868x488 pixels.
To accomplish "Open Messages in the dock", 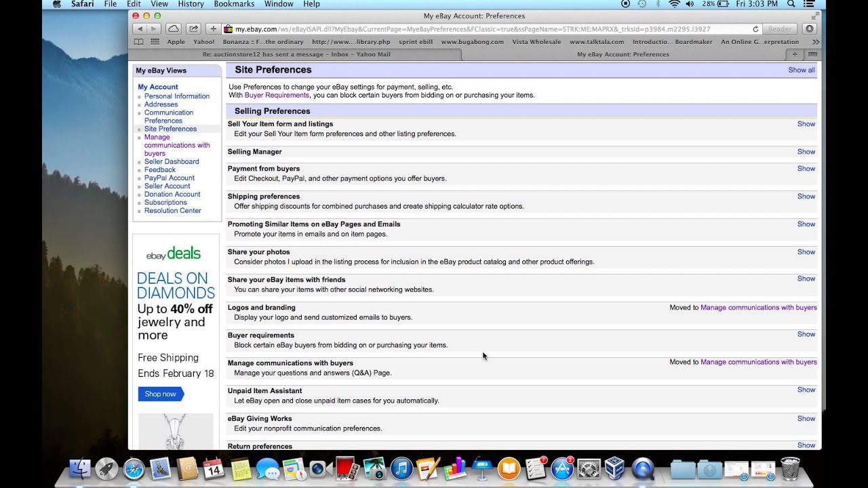I will [x=268, y=469].
